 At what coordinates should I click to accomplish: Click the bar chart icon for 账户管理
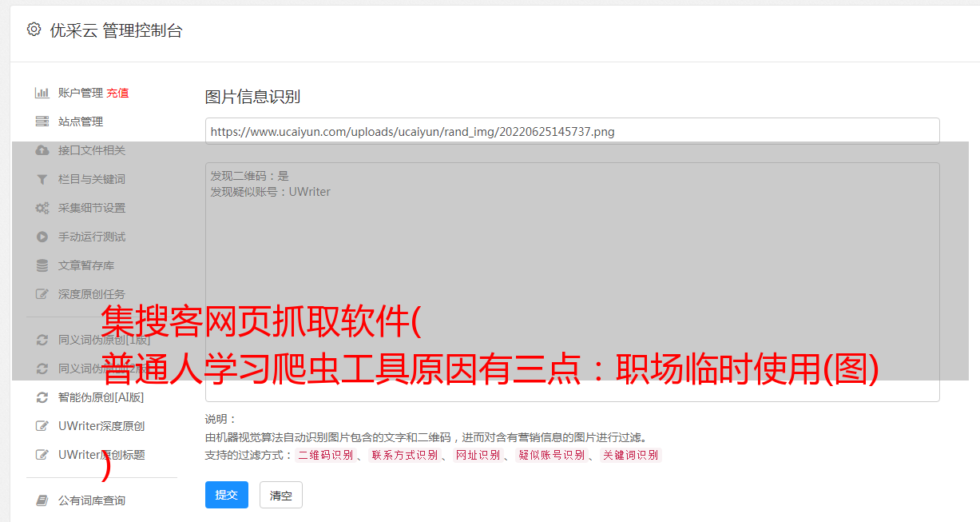(x=42, y=93)
